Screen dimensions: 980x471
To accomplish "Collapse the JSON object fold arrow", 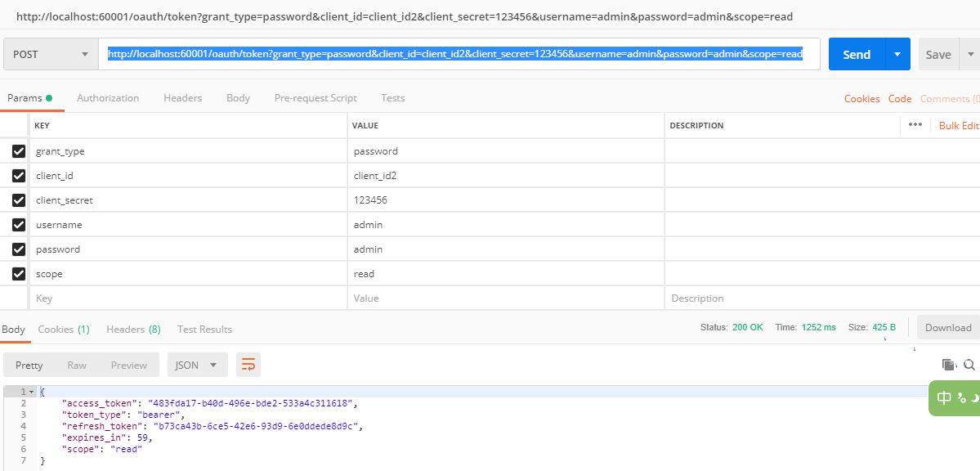I will click(x=31, y=392).
